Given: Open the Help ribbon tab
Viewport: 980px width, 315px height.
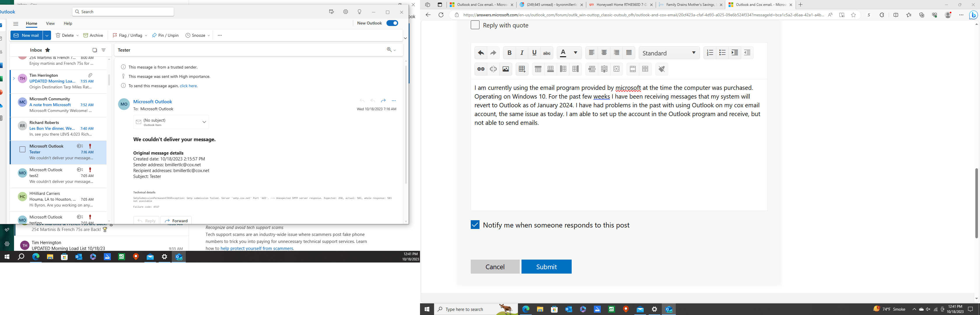Looking at the screenshot, I should click(x=68, y=24).
